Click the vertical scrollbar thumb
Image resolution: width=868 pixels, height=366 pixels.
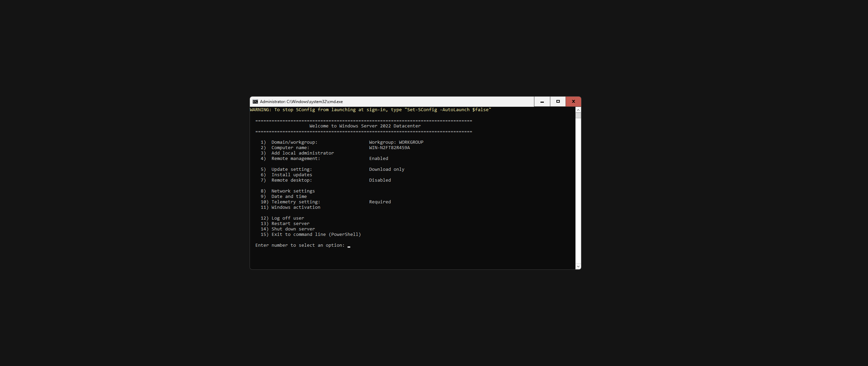click(578, 115)
